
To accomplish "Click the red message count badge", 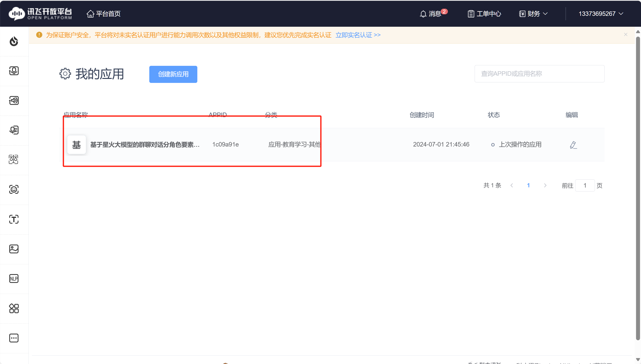I will [444, 11].
